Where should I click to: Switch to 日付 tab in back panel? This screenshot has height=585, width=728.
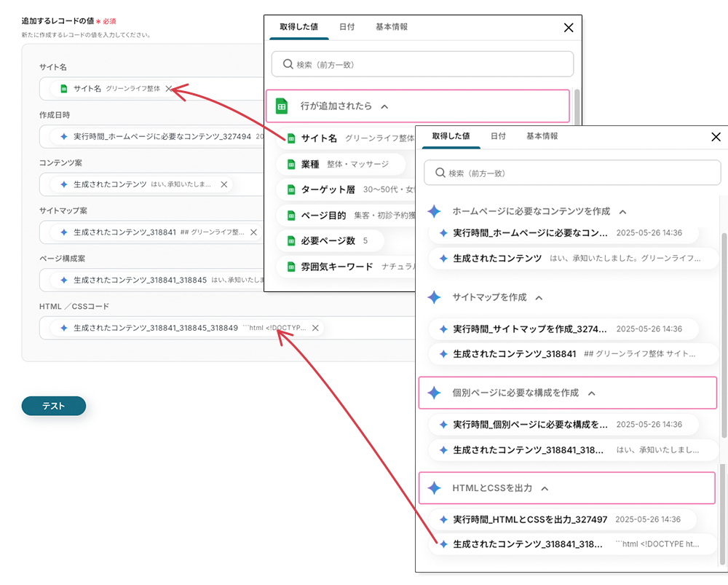[x=347, y=27]
